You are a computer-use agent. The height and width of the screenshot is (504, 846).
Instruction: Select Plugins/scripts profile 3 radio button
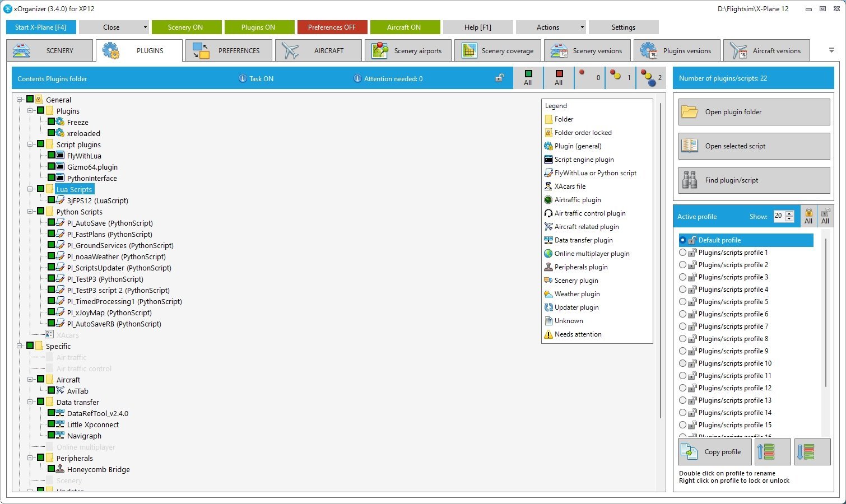(682, 277)
